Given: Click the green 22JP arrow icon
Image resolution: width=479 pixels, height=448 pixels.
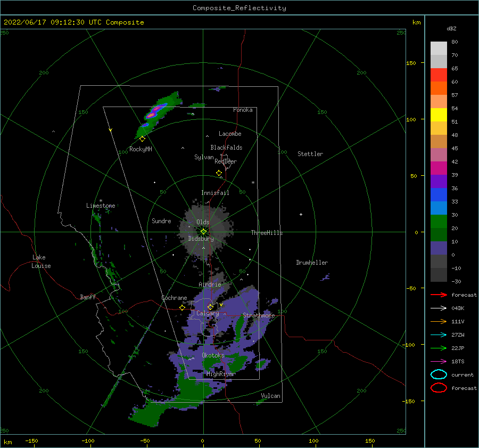Looking at the screenshot, I should pyautogui.click(x=439, y=348).
